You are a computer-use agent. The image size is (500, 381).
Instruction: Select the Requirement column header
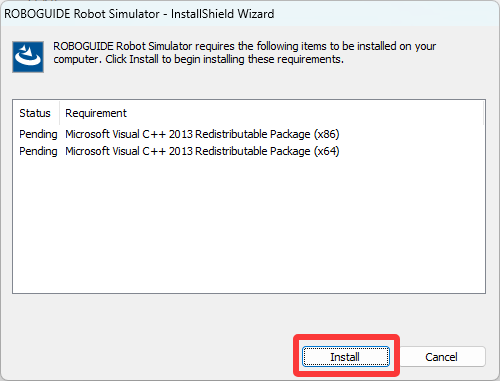(96, 113)
